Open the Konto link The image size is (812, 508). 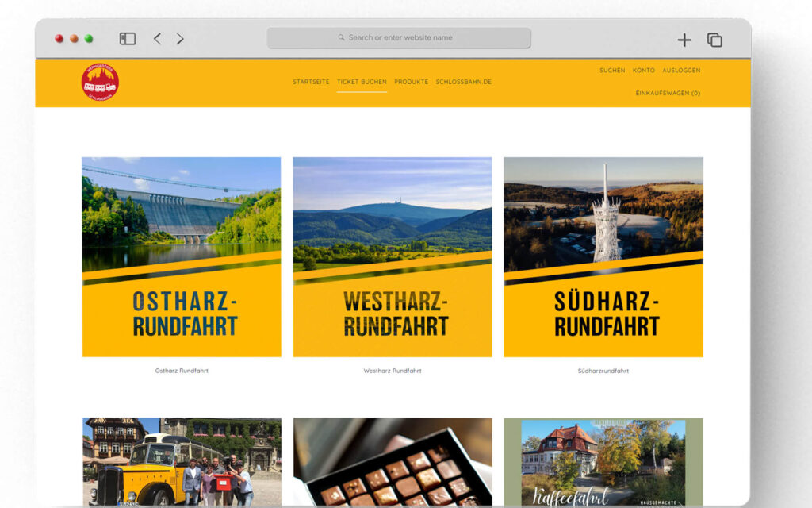click(x=644, y=71)
